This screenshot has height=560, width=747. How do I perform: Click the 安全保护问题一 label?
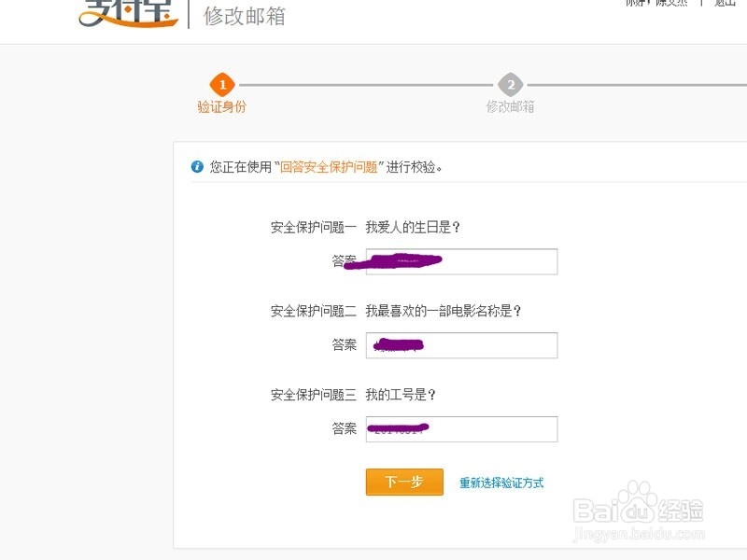point(314,227)
